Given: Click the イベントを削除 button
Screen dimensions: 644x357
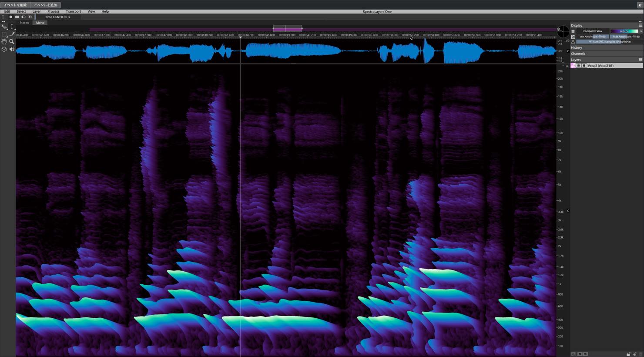Looking at the screenshot, I should click(15, 5).
